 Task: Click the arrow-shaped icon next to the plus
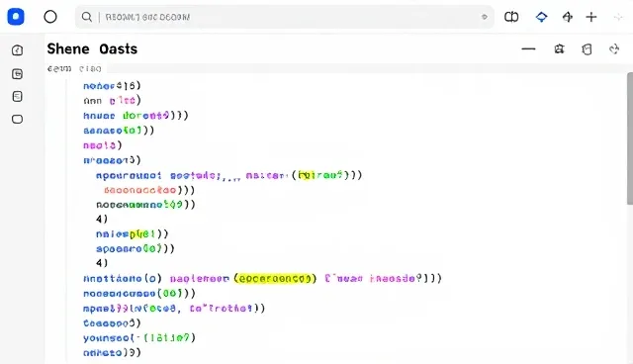[x=568, y=17]
